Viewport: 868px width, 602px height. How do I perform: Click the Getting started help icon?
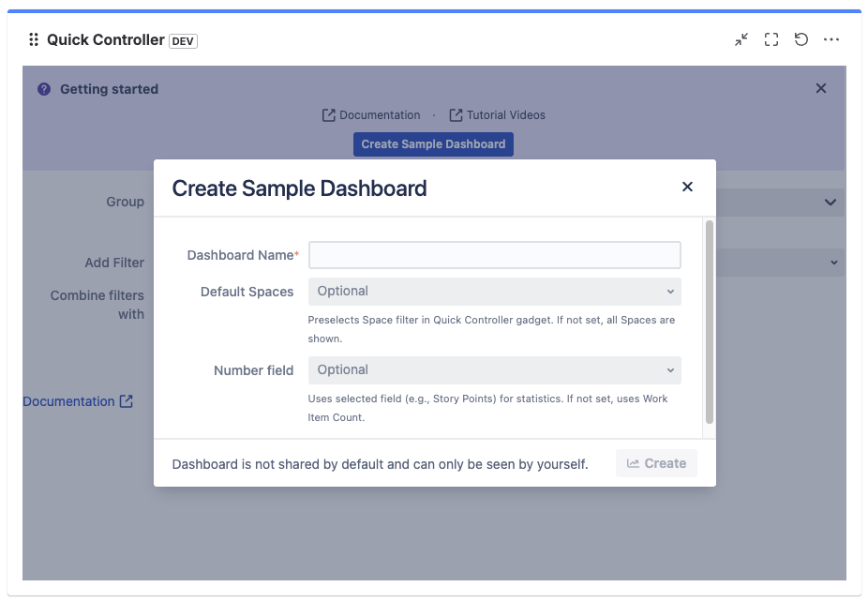(43, 88)
